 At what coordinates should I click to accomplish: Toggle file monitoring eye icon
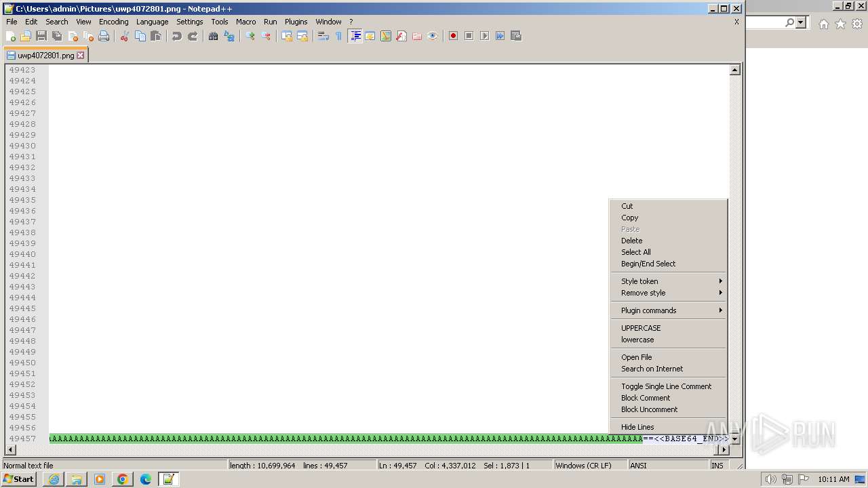(433, 36)
